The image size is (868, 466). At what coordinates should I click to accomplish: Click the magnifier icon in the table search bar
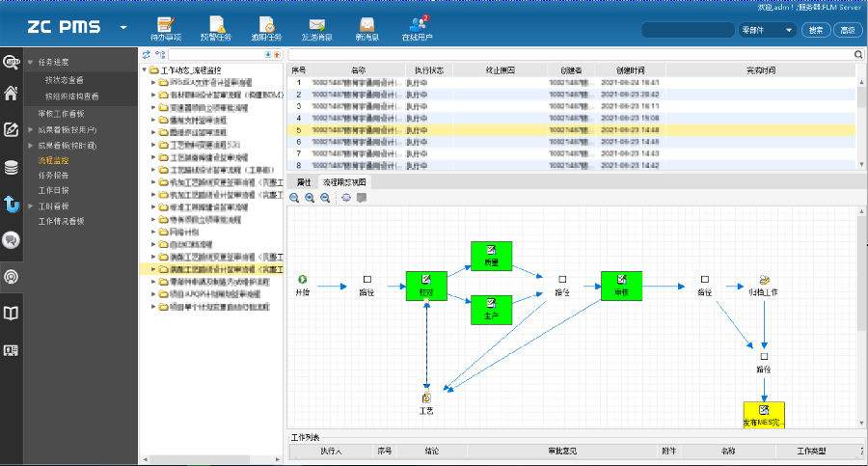858,54
